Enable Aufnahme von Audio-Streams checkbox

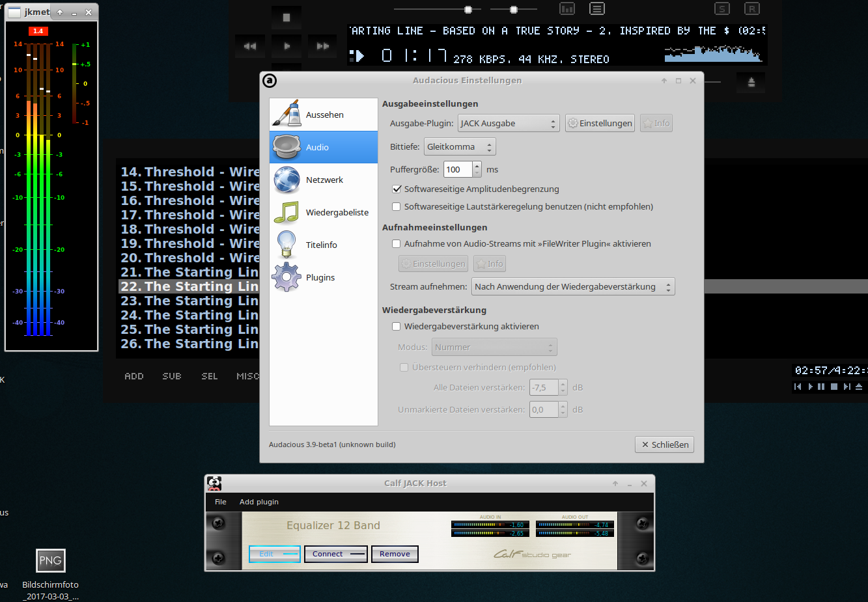[396, 243]
